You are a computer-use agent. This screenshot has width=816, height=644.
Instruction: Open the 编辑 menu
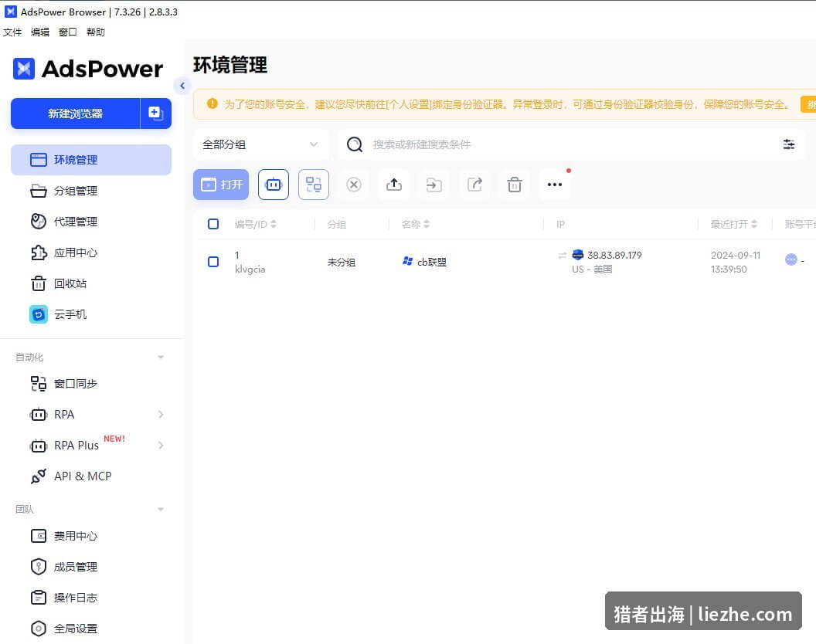tap(40, 32)
